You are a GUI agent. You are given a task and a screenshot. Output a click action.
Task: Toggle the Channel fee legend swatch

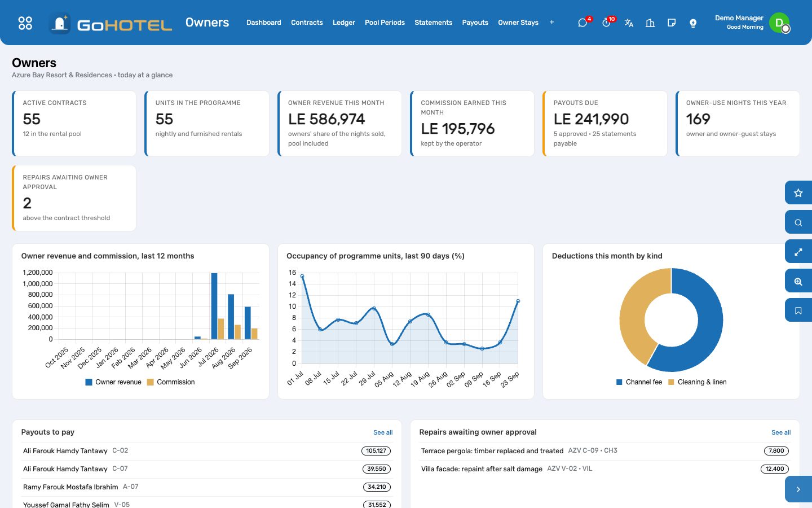[619, 382]
